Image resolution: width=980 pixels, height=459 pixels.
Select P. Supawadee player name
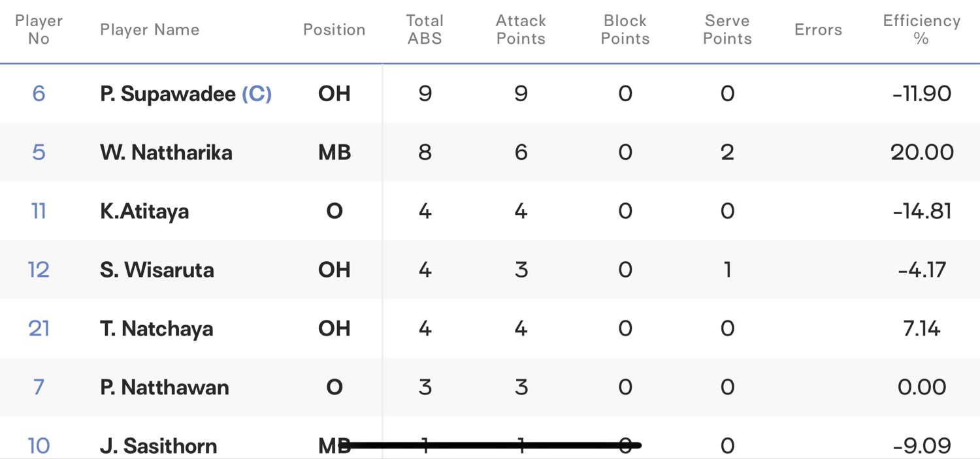pyautogui.click(x=168, y=93)
